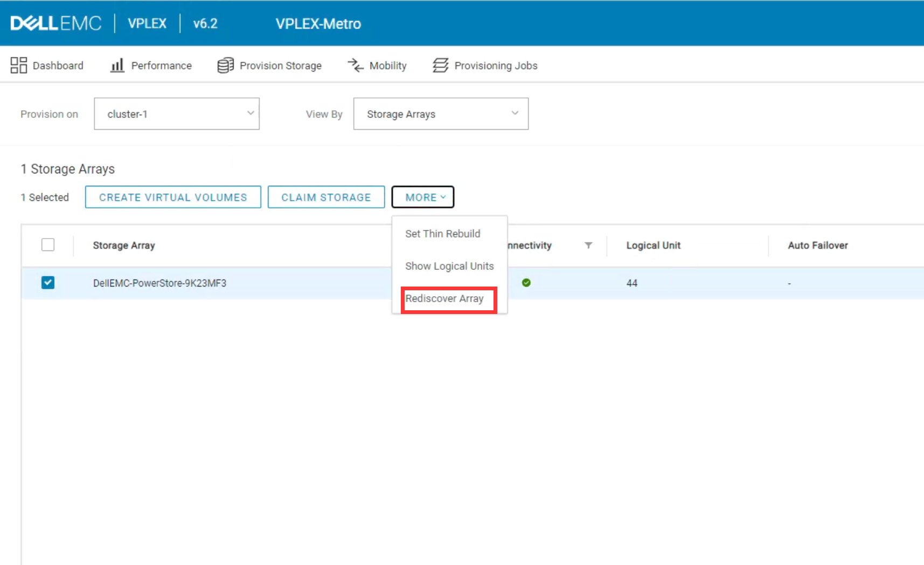Click the green connectivity status icon

tap(526, 283)
